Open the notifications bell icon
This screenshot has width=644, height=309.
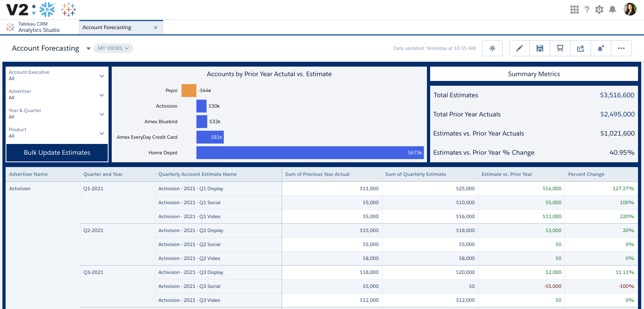coord(612,10)
